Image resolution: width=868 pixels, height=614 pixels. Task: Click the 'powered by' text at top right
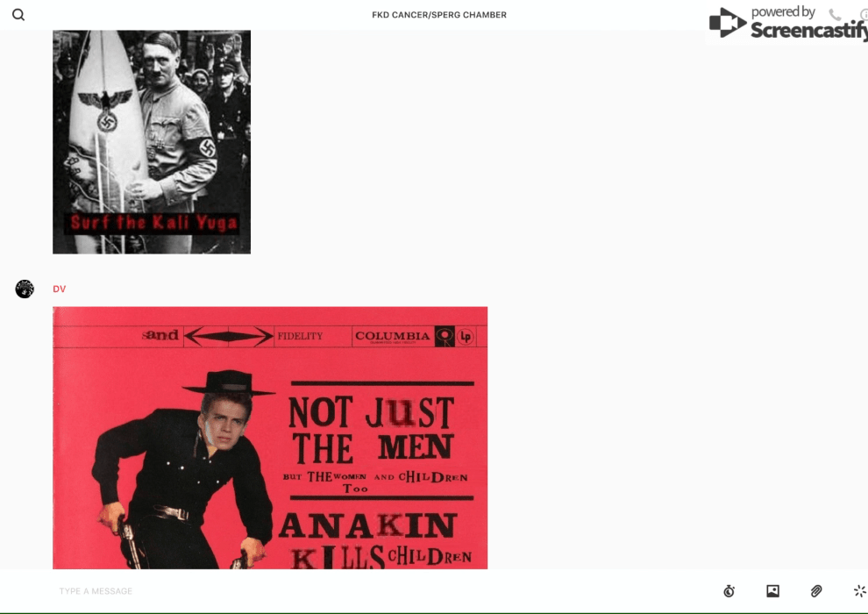click(x=783, y=12)
